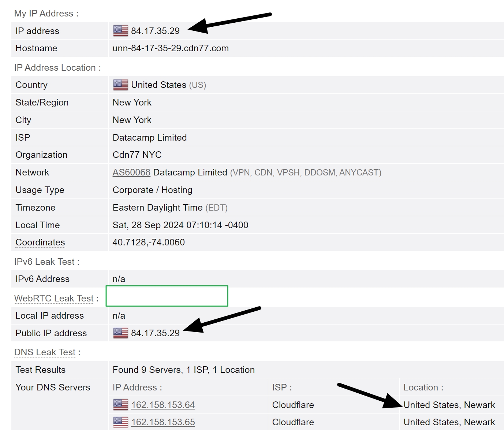The image size is (504, 430).
Task: Click the Local Time value
Action: point(180,225)
